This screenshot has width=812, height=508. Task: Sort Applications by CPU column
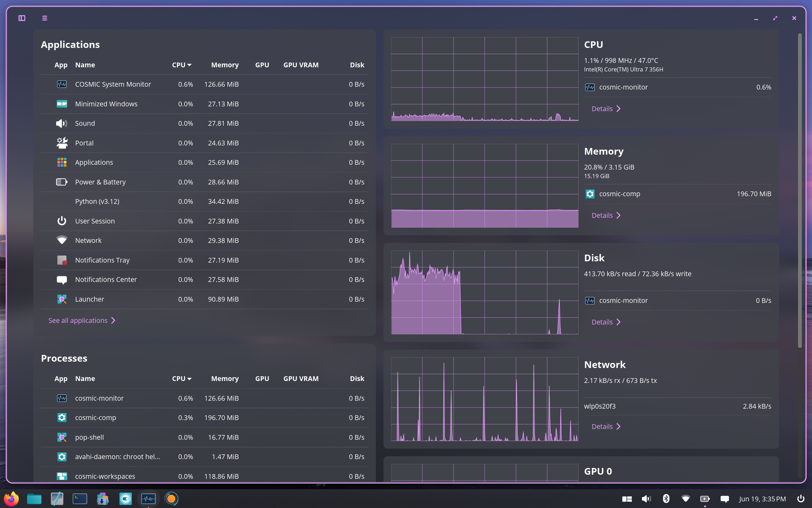tap(181, 65)
